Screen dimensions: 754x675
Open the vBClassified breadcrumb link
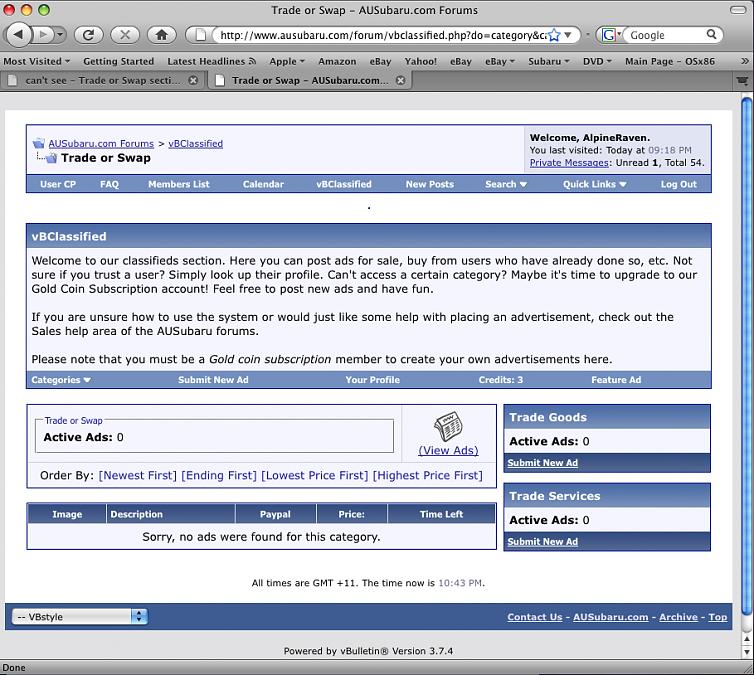pyautogui.click(x=195, y=144)
